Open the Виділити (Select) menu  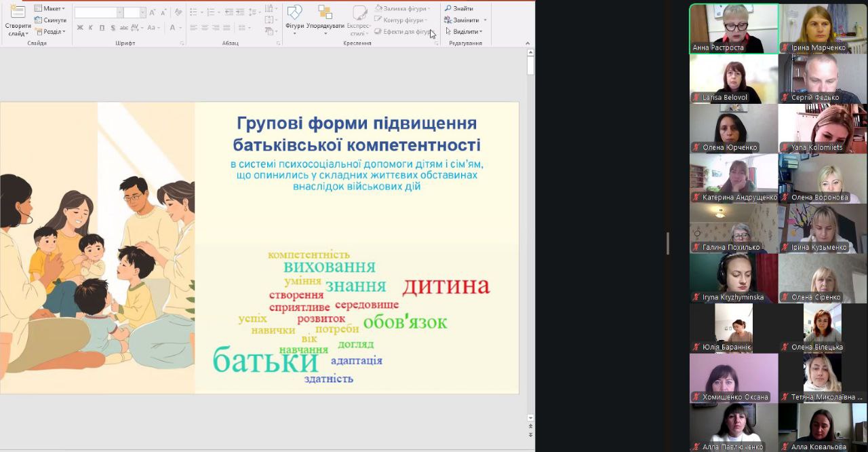click(x=464, y=32)
